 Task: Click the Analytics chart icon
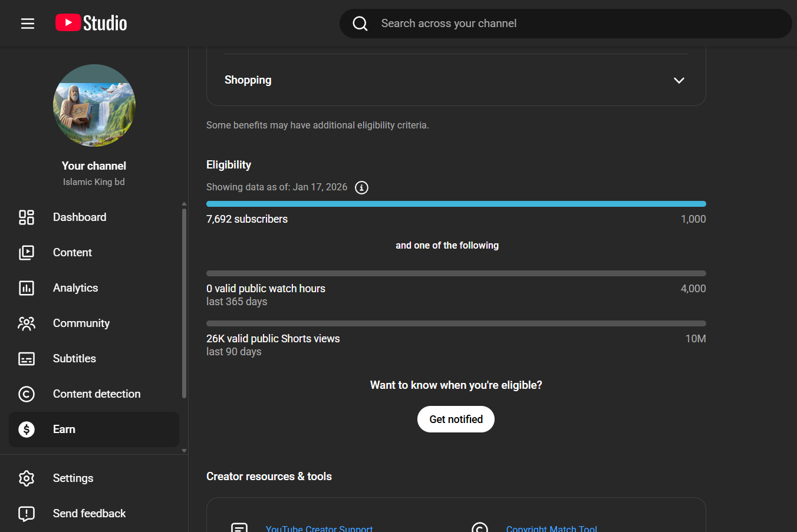[27, 288]
